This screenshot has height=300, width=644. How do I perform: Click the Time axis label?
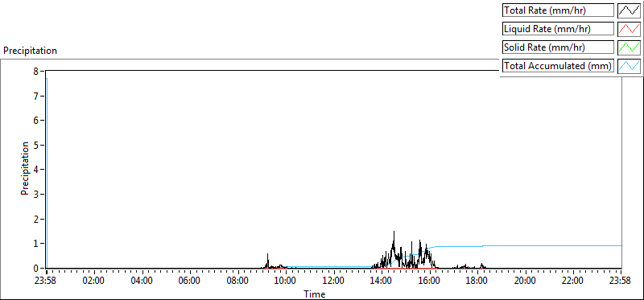[x=315, y=294]
